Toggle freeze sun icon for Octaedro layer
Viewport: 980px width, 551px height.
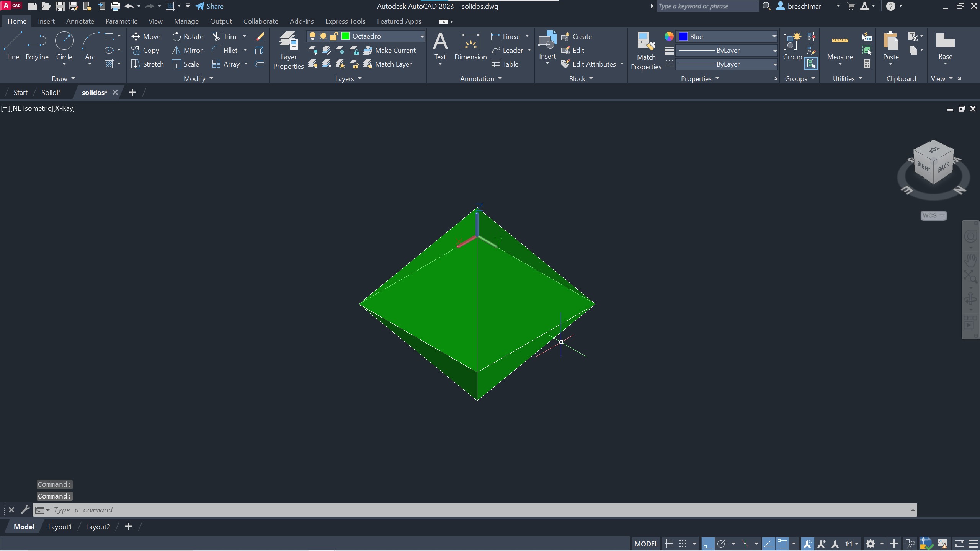(323, 36)
